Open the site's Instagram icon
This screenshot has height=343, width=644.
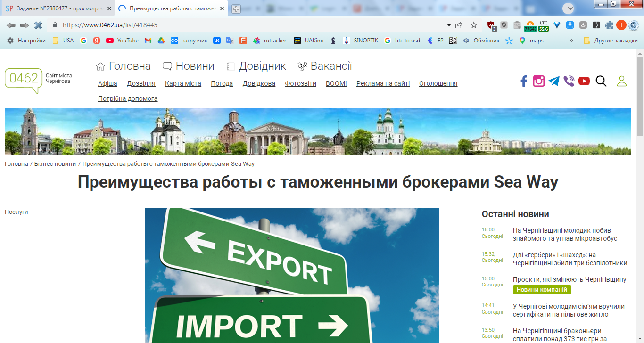pyautogui.click(x=539, y=81)
